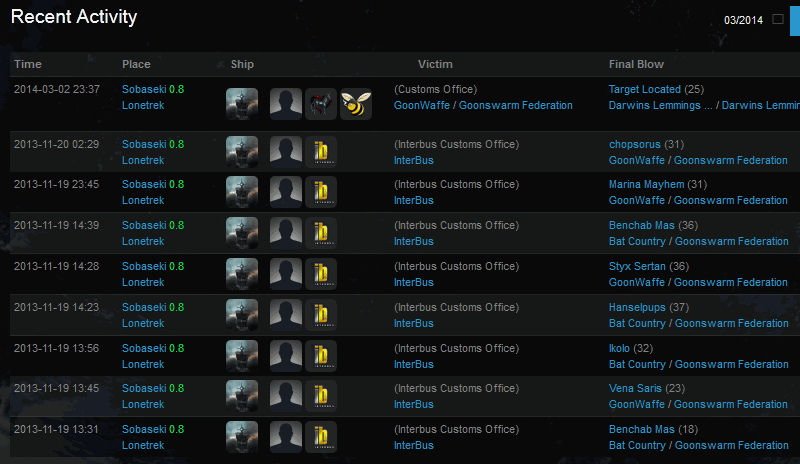Image resolution: width=800 pixels, height=464 pixels.
Task: Open Styx Sertan pilot link
Action: pyautogui.click(x=637, y=266)
